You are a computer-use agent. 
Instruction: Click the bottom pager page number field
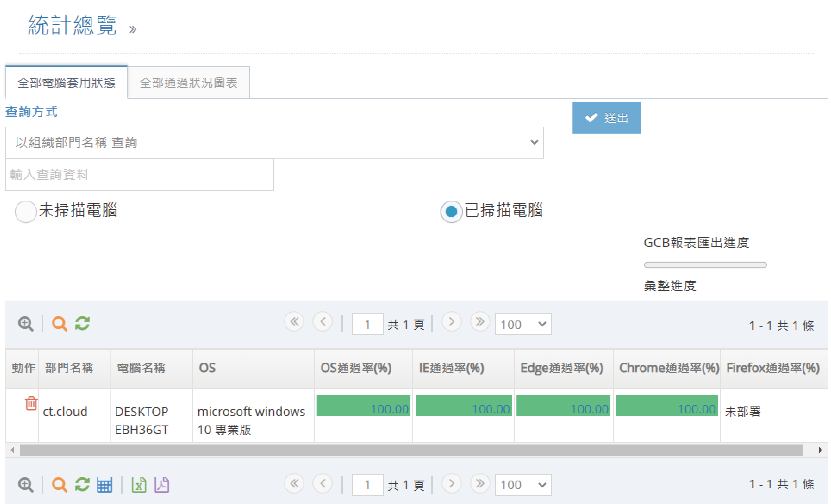click(x=367, y=485)
